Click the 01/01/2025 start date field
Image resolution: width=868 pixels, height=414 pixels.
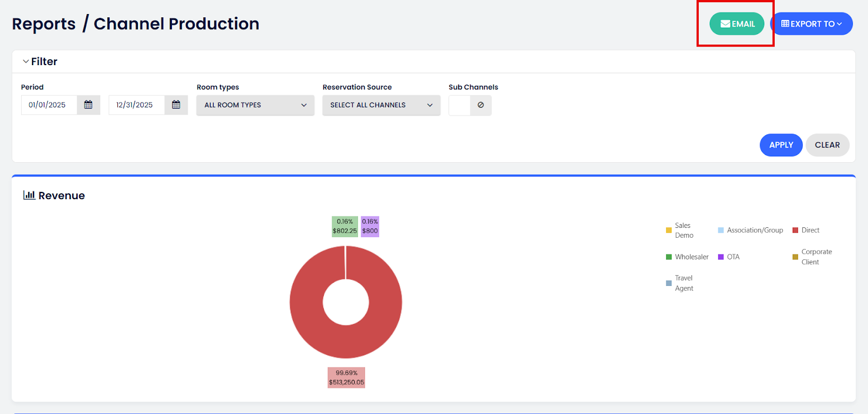49,105
